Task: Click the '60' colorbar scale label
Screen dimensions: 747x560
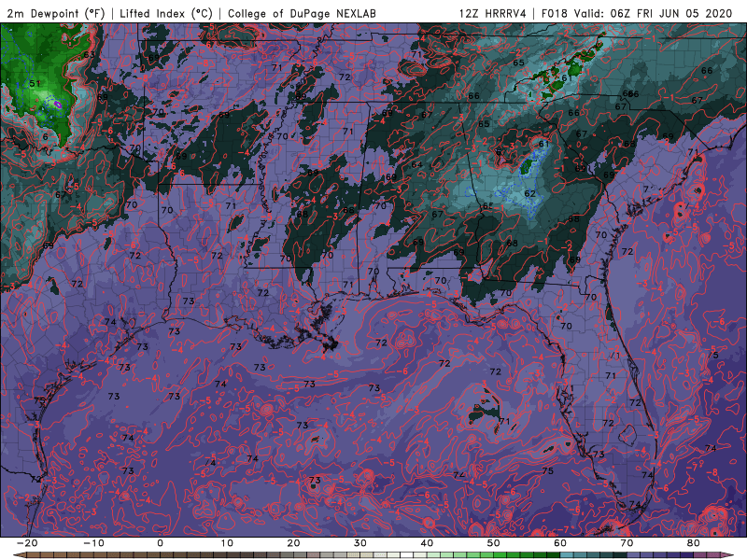Action: coord(560,543)
